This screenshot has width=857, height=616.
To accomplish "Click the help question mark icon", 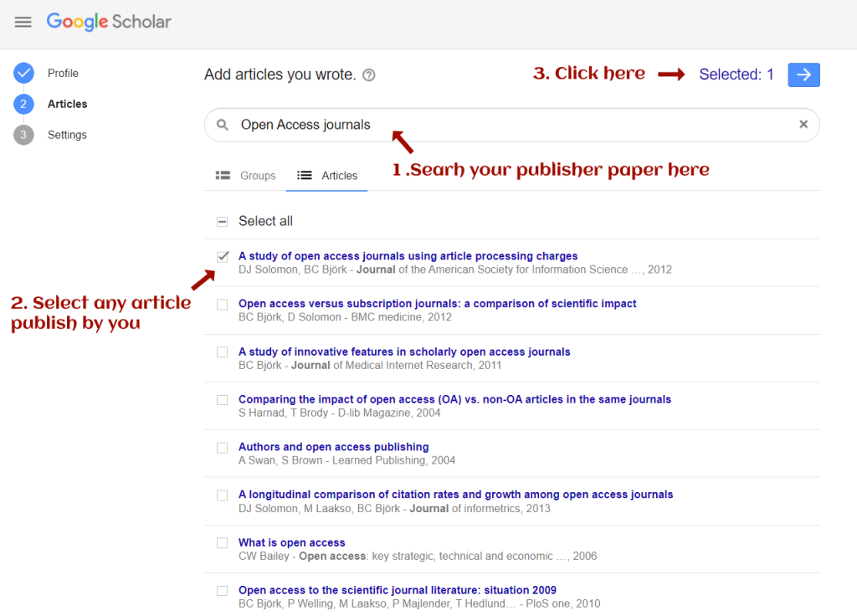I will click(x=369, y=74).
